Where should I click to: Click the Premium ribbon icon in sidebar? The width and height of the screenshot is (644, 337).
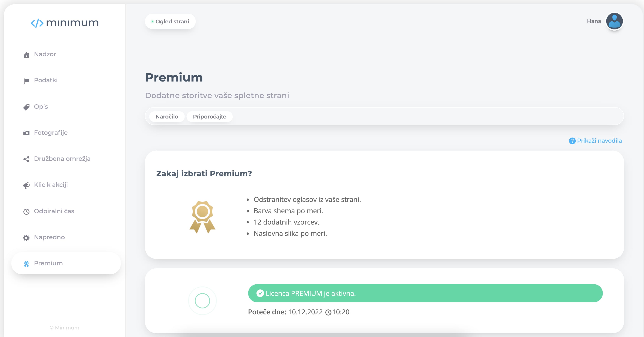(26, 264)
